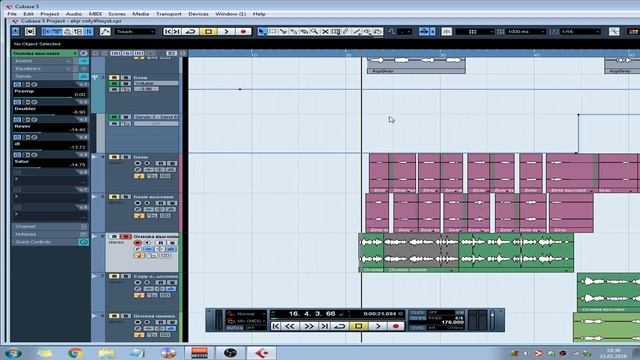
Task: Click the 176.000 tempo value in transport
Action: pyautogui.click(x=452, y=322)
